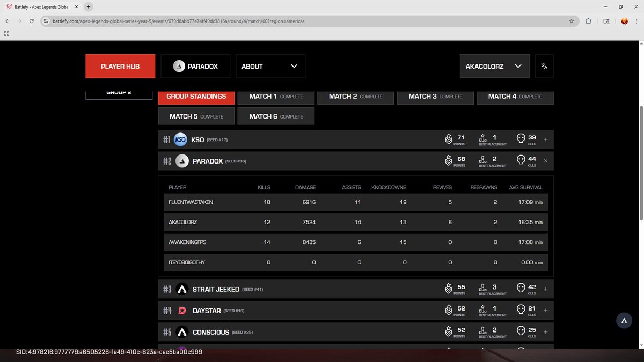The width and height of the screenshot is (644, 362).
Task: Click player name AWAKENINGFPS
Action: pos(187,242)
